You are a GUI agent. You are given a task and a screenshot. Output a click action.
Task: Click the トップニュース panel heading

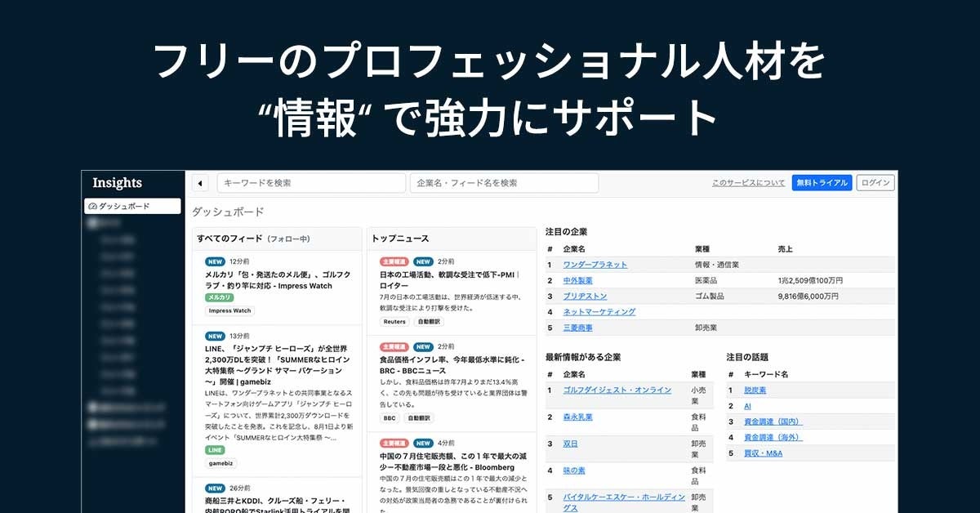(400, 239)
